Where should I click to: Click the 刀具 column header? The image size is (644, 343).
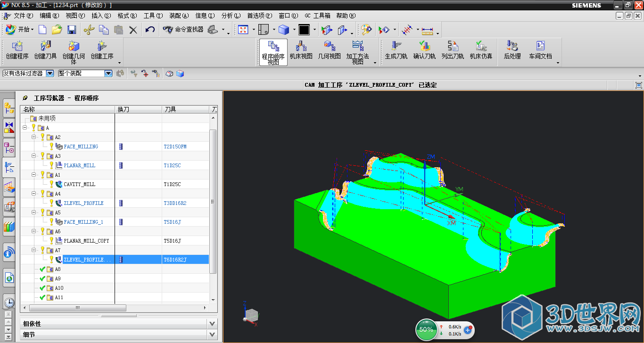pos(185,109)
